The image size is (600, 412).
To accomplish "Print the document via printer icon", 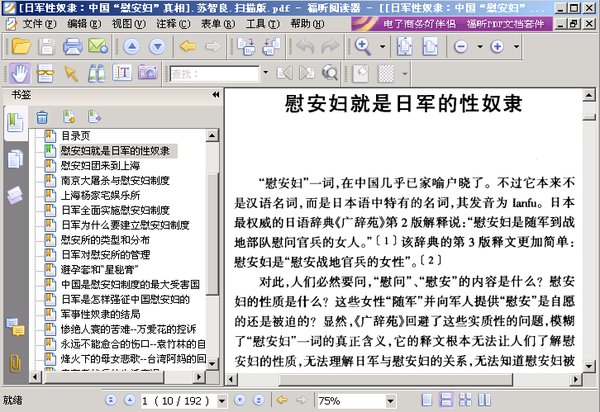I will (x=72, y=46).
